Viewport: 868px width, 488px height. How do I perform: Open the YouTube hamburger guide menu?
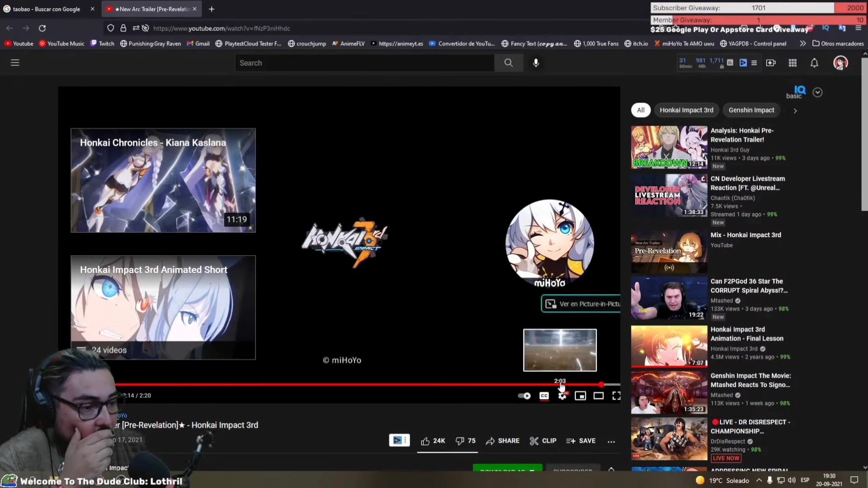pyautogui.click(x=15, y=63)
